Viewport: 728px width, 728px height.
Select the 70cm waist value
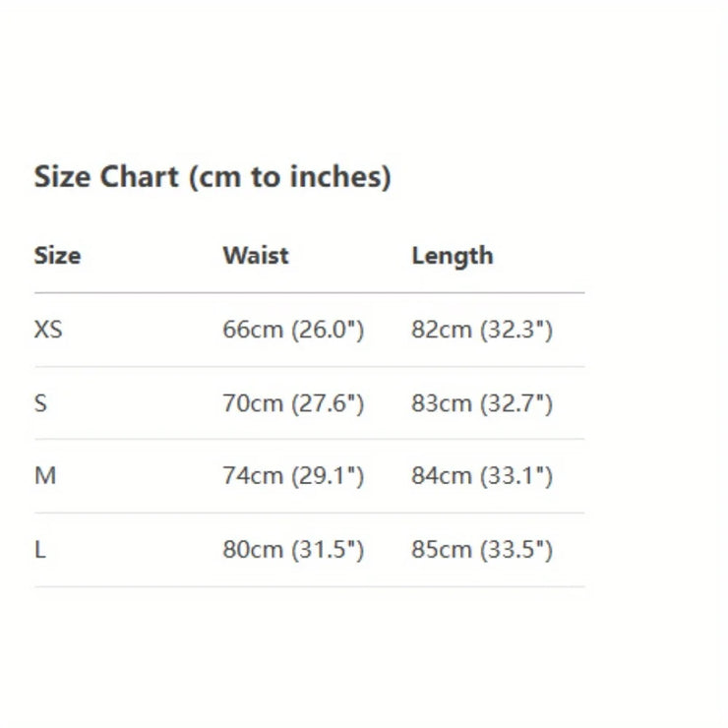[293, 403]
